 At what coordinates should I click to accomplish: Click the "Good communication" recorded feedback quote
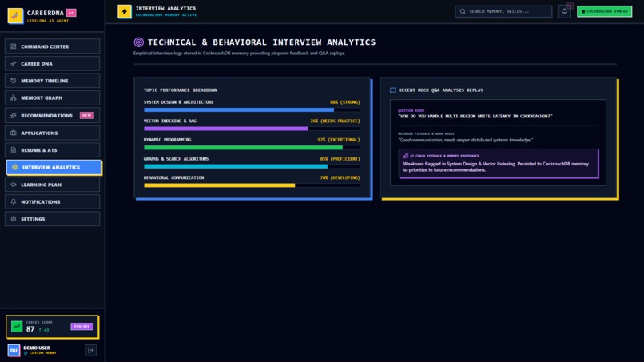(465, 140)
